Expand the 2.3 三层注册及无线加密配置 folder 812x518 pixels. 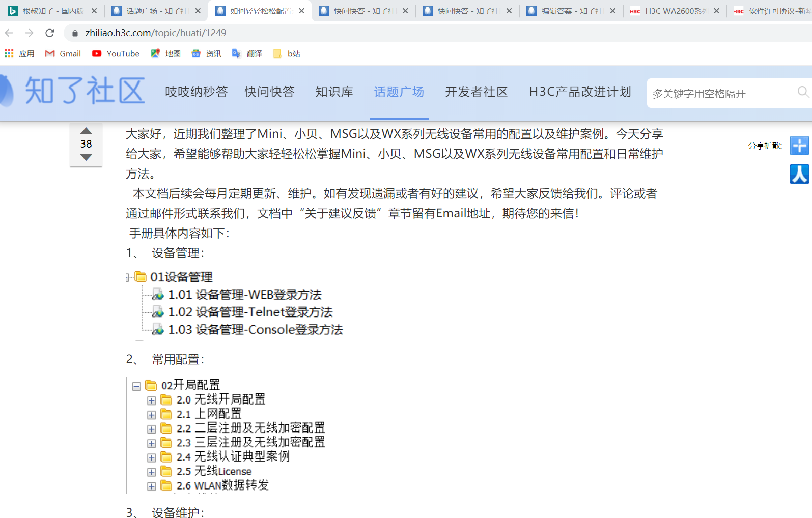[152, 444]
